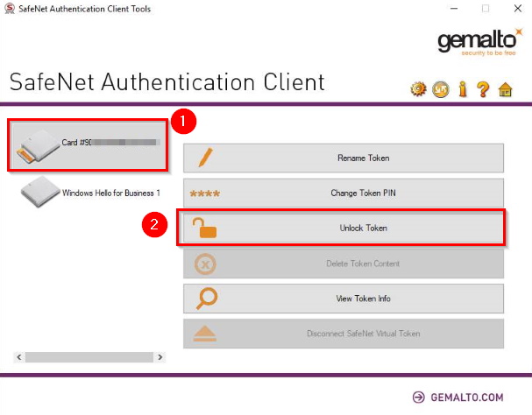The image size is (532, 415).
Task: Click the Delete Token Content button
Action: 344,264
